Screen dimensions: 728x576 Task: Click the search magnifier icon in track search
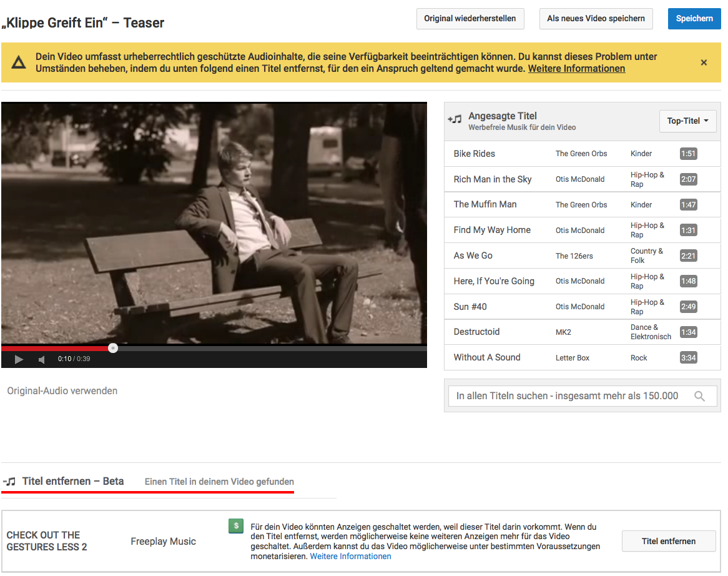[x=700, y=396]
